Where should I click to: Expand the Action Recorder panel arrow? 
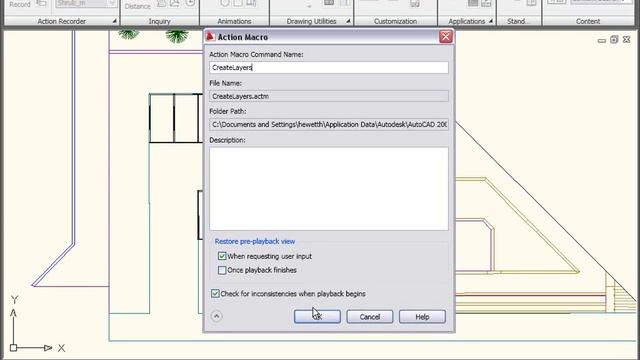pos(114,21)
